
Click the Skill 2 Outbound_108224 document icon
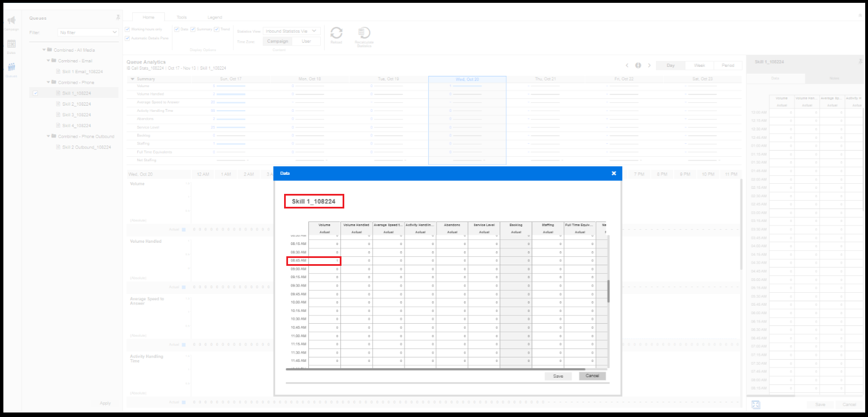pyautogui.click(x=58, y=147)
